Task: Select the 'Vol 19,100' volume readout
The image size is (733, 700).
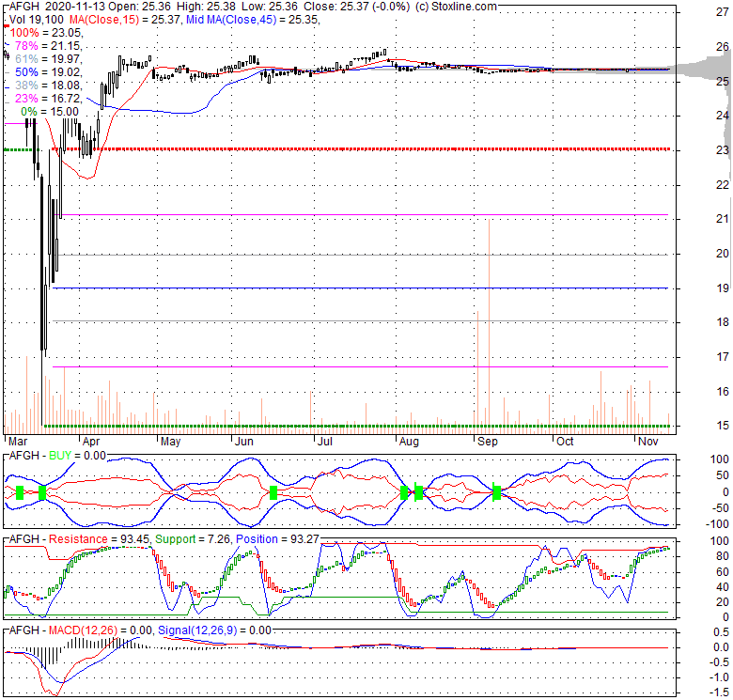Action: click(x=38, y=20)
